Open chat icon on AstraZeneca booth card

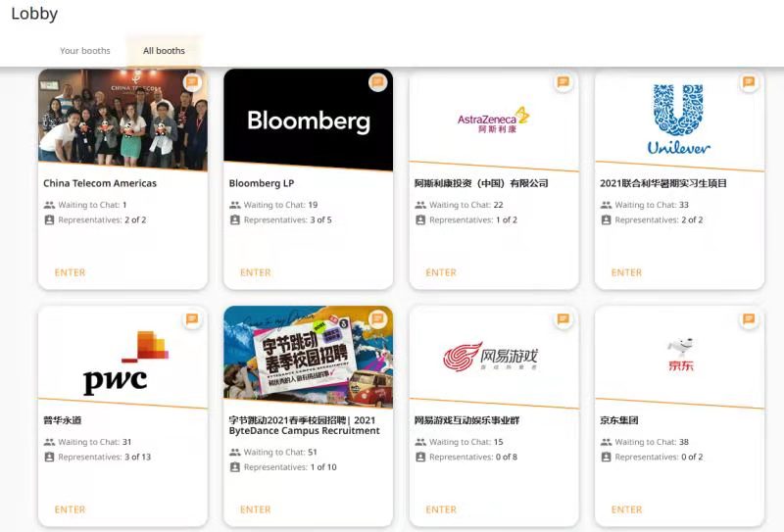coord(563,81)
